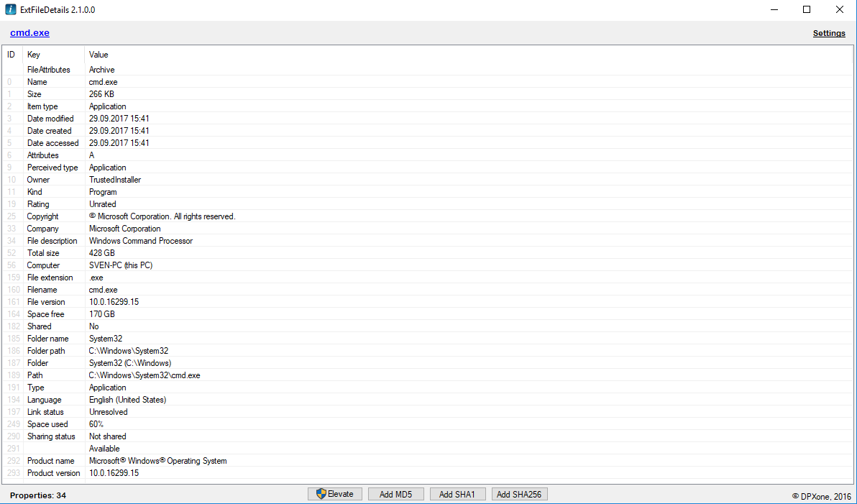The height and width of the screenshot is (504, 857).
Task: Select the Filename key
Action: pos(42,290)
